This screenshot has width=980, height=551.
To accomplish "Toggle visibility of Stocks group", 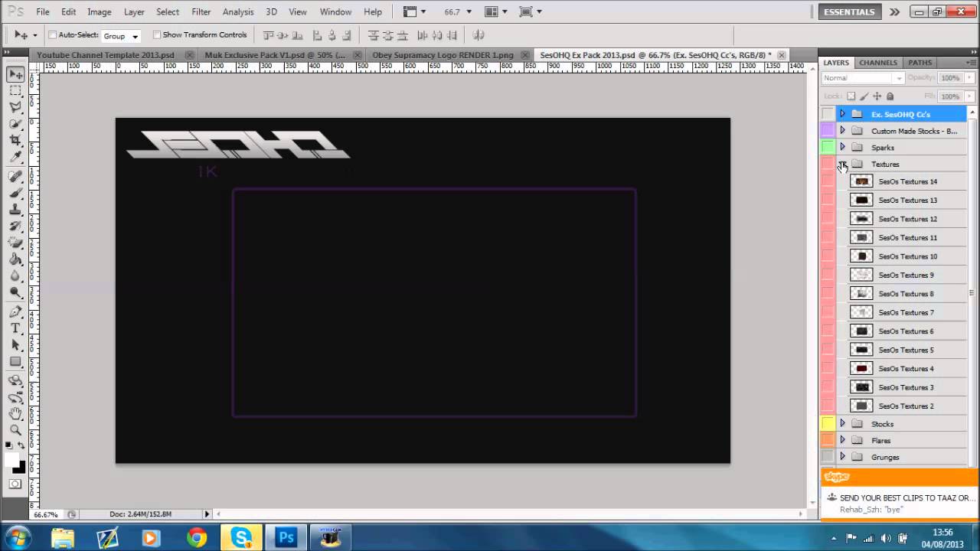I will (x=828, y=424).
